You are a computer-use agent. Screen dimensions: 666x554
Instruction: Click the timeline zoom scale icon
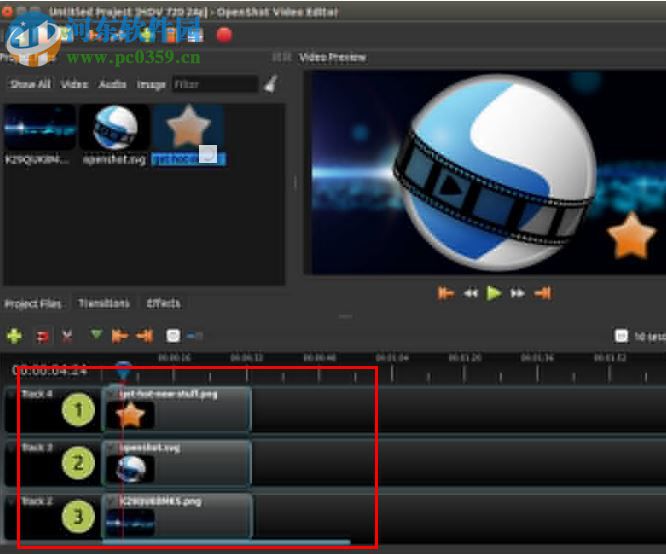[621, 336]
